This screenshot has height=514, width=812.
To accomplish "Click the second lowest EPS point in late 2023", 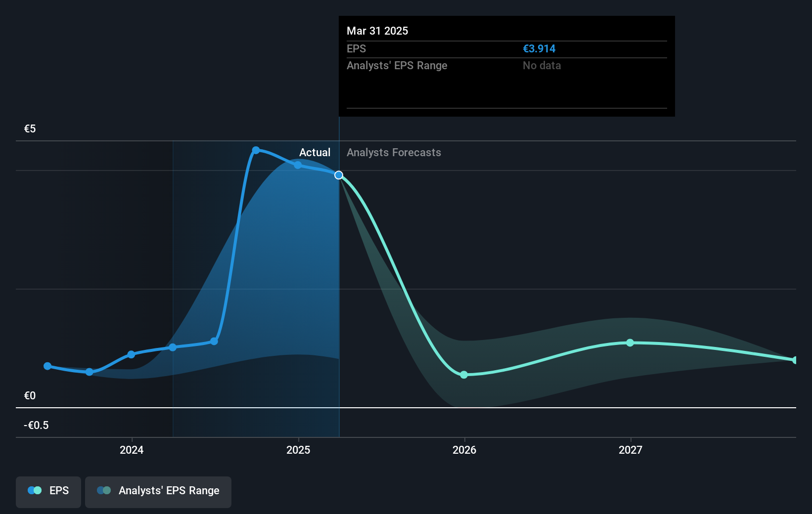I will click(x=90, y=372).
